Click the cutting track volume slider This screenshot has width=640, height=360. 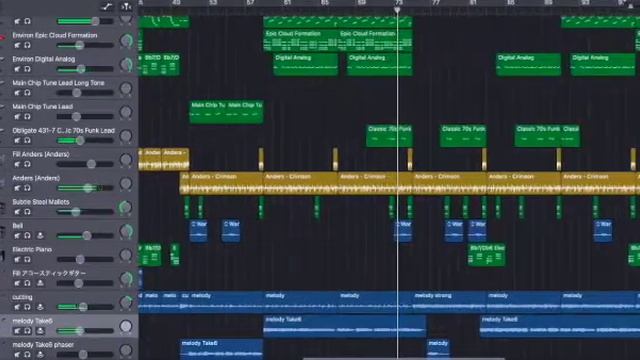click(x=85, y=307)
